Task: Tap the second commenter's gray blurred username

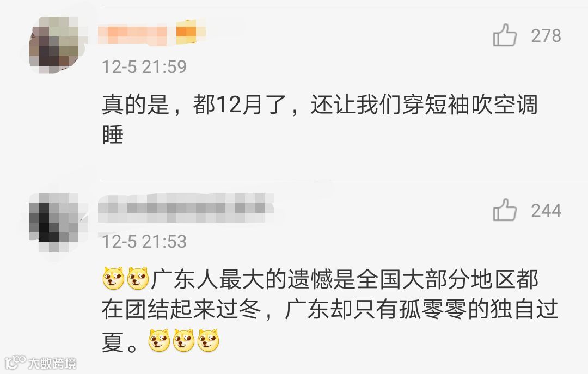Action: click(186, 208)
